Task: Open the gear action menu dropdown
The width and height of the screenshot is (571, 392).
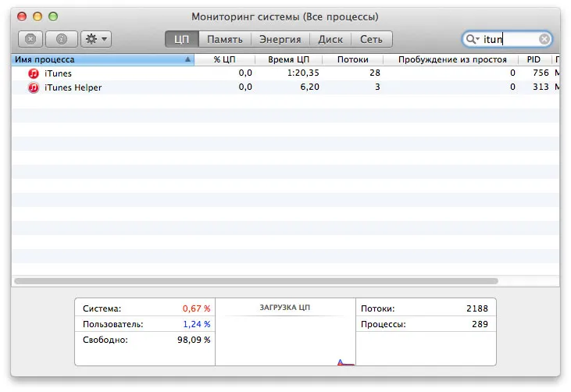Action: 96,39
